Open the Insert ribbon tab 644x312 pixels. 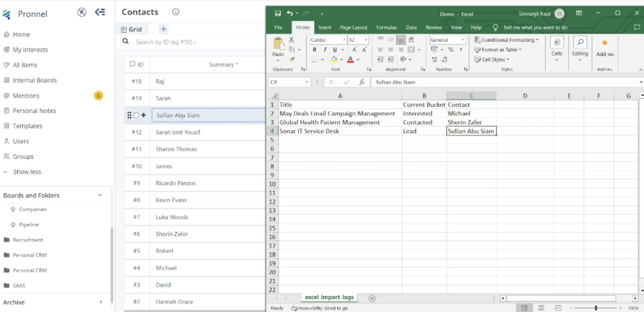pyautogui.click(x=325, y=27)
